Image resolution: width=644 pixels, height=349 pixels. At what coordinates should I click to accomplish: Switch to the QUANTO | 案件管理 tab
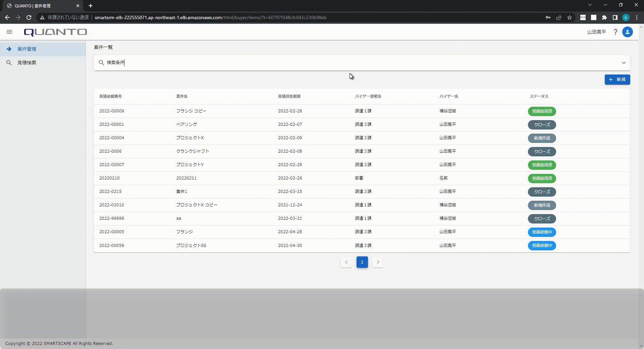tap(43, 6)
